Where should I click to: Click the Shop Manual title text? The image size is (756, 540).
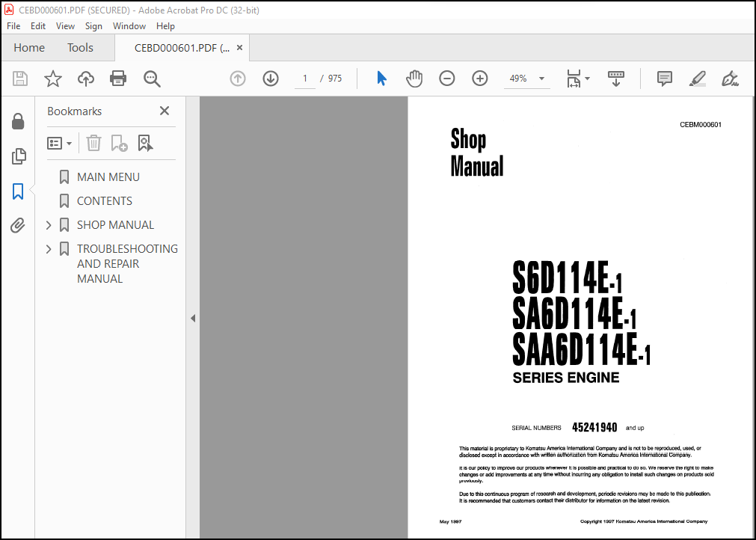coord(477,153)
